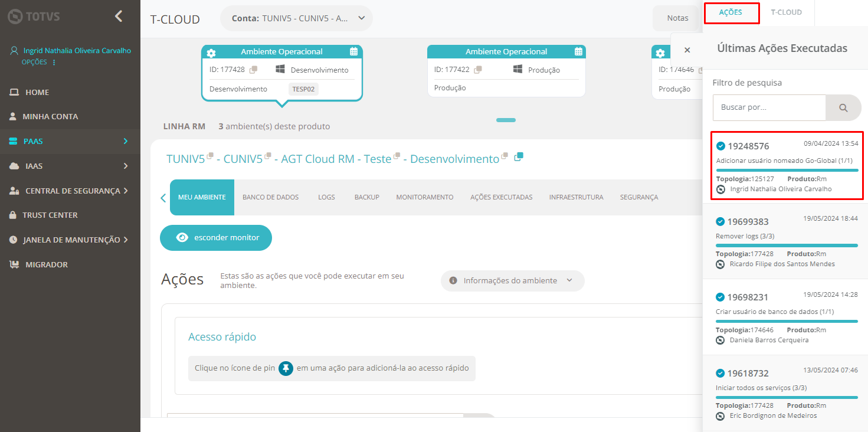Open TRUST CENTER in sidebar
Image resolution: width=868 pixels, height=432 pixels.
point(50,215)
